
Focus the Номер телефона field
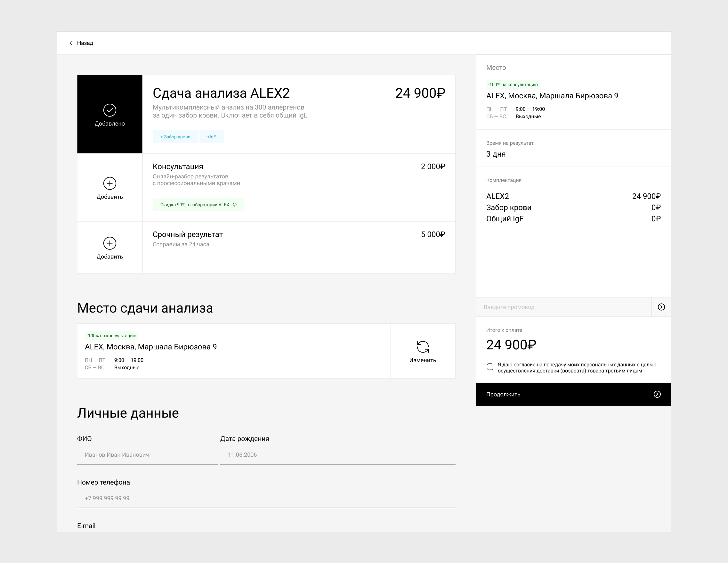266,498
